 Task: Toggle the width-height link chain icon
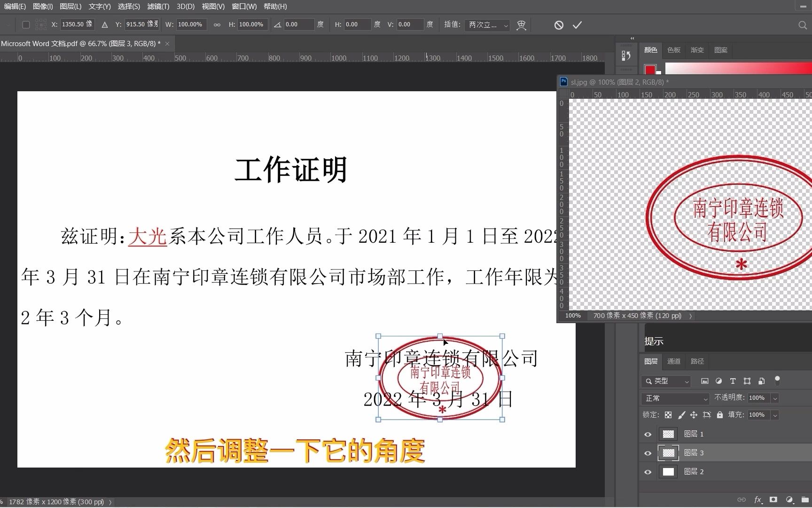point(217,25)
